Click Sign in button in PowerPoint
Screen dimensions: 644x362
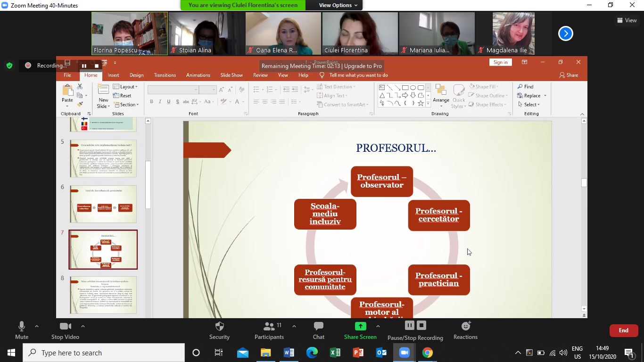coord(500,62)
